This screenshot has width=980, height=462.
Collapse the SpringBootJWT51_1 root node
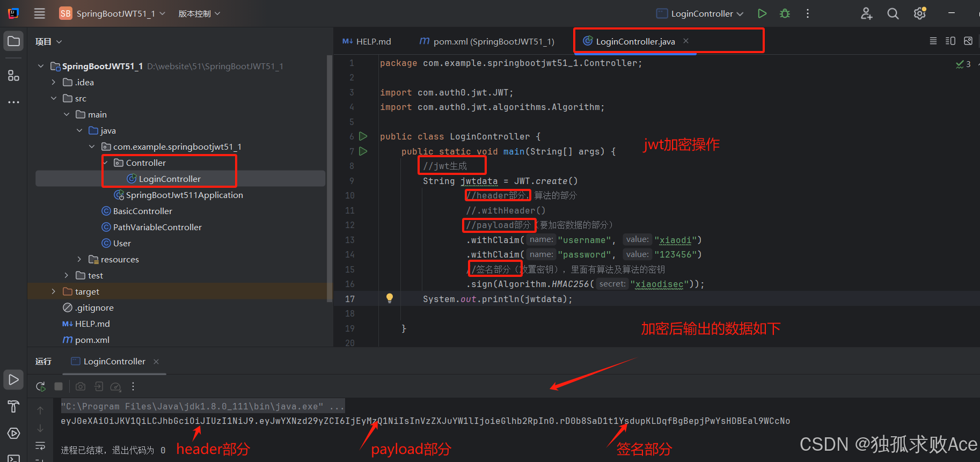[41, 66]
